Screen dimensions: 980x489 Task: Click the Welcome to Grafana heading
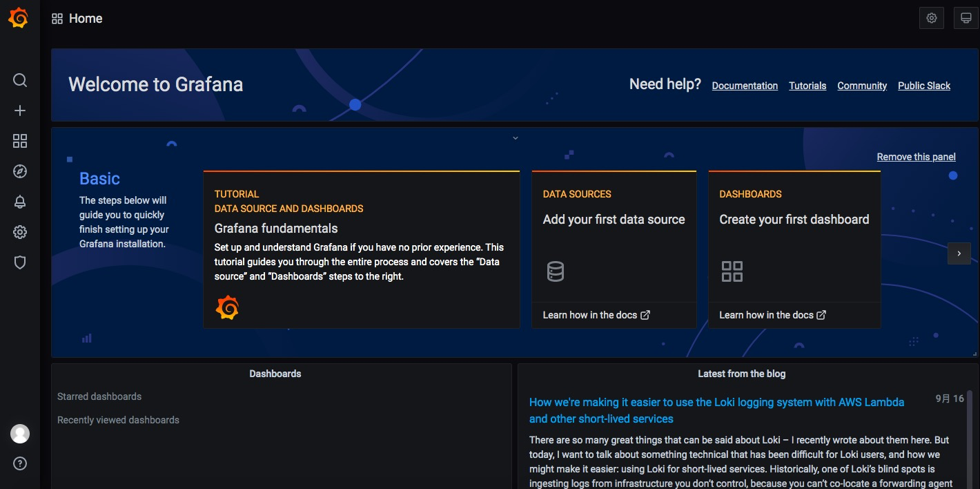(156, 84)
